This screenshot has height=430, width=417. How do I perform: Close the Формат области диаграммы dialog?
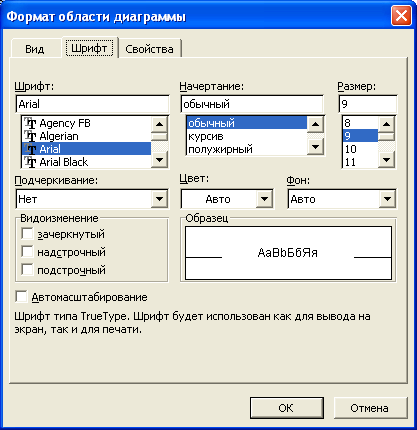tap(401, 16)
